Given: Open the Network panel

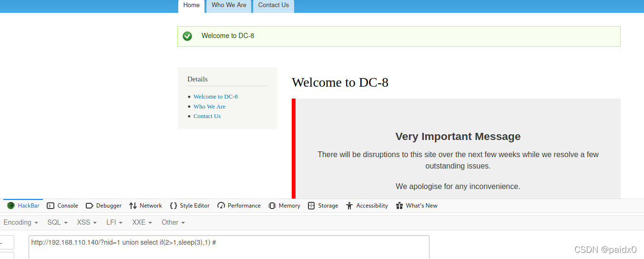Looking at the screenshot, I should [145, 206].
